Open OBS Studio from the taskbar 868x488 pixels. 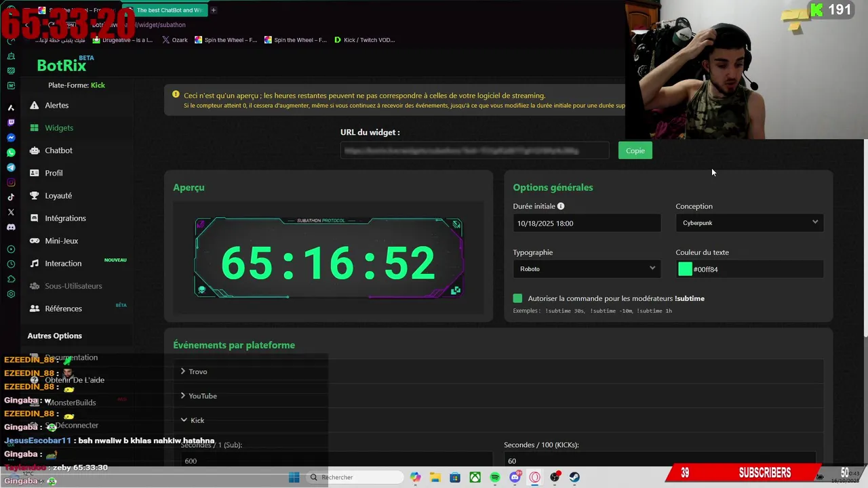click(555, 477)
